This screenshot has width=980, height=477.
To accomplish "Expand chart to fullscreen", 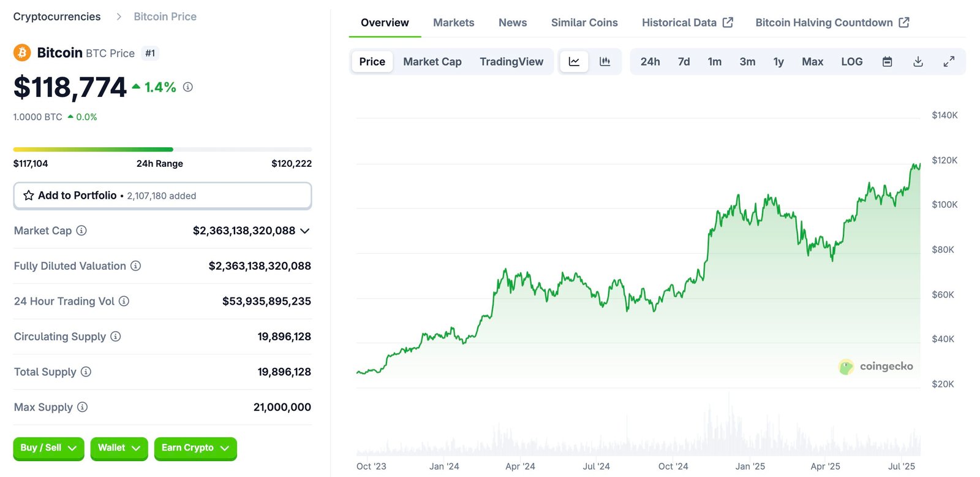I will (949, 61).
